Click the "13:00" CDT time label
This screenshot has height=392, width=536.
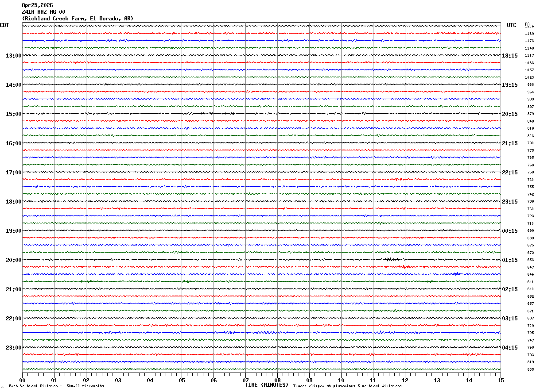13,56
